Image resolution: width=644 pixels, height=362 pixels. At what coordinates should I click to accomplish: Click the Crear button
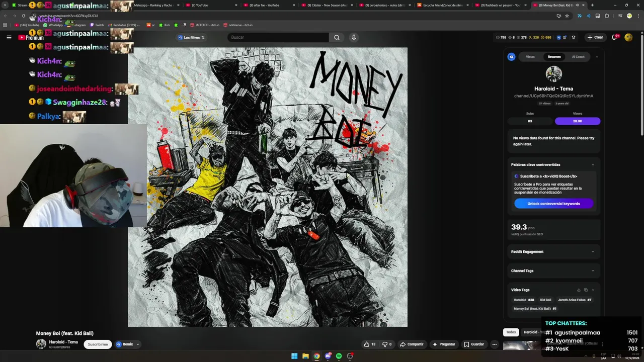595,37
